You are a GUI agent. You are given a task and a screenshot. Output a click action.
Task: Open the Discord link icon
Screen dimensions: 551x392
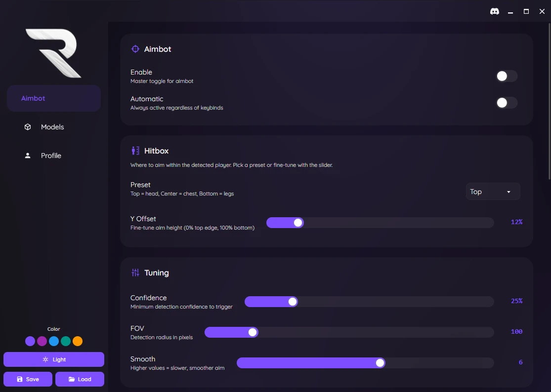point(494,11)
